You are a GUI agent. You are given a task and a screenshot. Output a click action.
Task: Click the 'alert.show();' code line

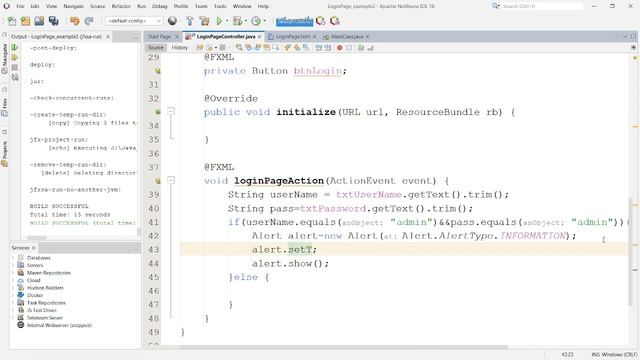(x=290, y=264)
